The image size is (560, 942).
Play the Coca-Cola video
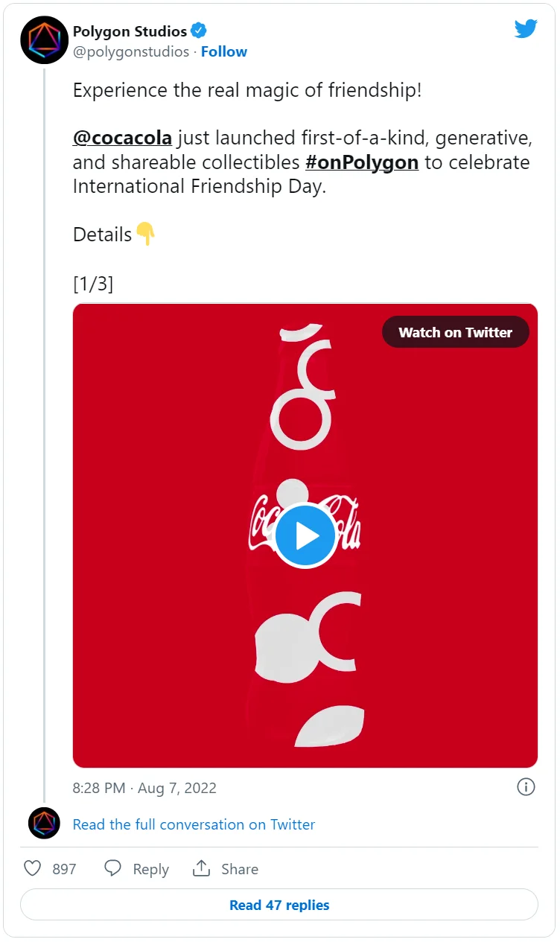tap(305, 535)
